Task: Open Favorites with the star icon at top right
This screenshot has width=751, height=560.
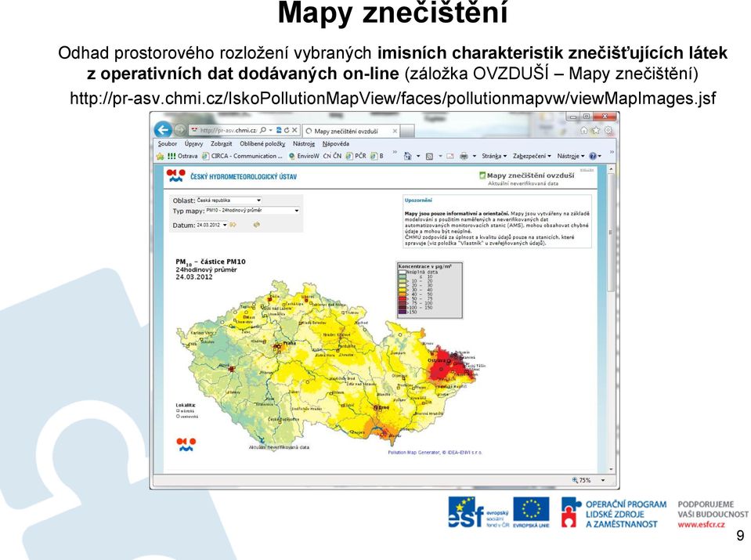Action: pyautogui.click(x=596, y=130)
